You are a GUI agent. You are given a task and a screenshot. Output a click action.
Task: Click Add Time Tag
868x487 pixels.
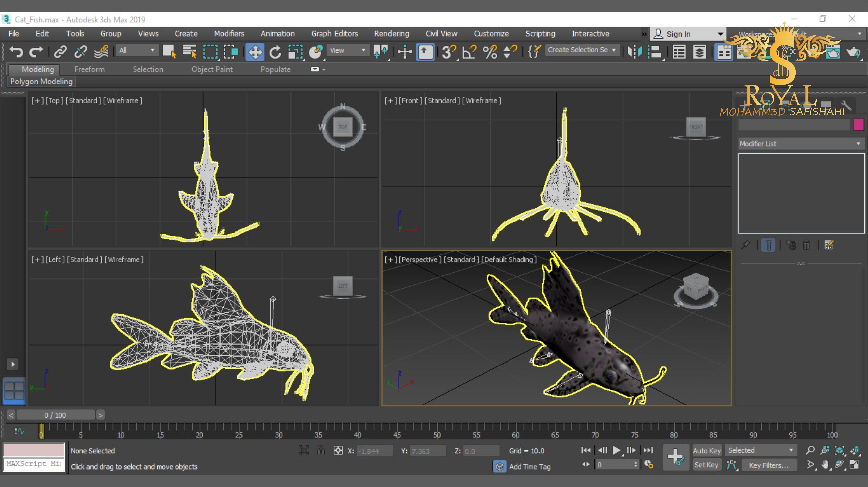tap(530, 466)
